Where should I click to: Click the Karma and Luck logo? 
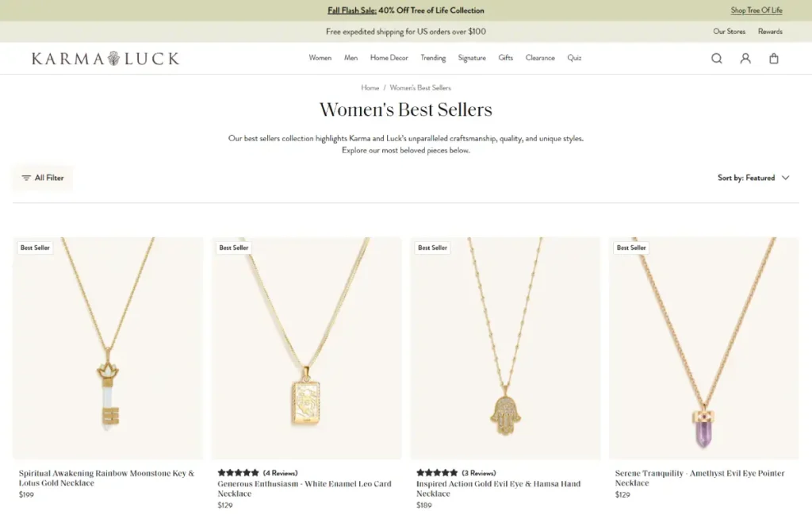105,58
